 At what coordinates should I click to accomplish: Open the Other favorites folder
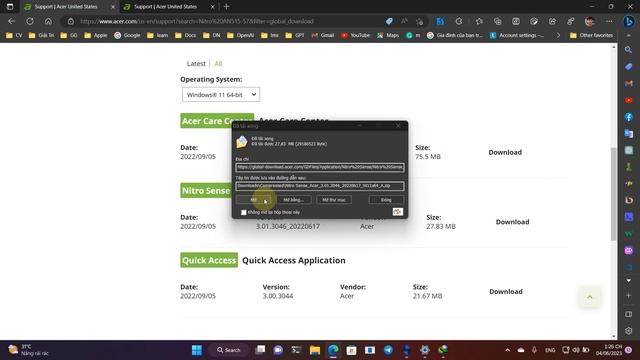pos(591,36)
